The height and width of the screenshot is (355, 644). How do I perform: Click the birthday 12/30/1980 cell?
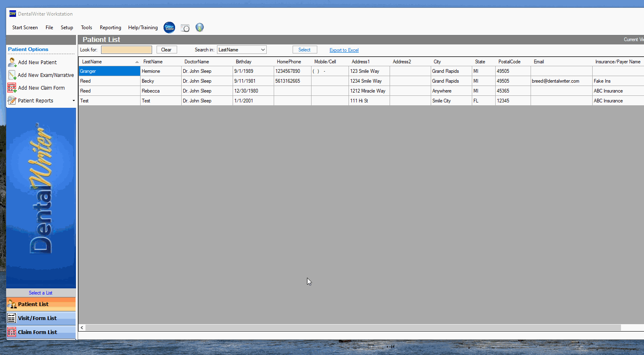(253, 91)
